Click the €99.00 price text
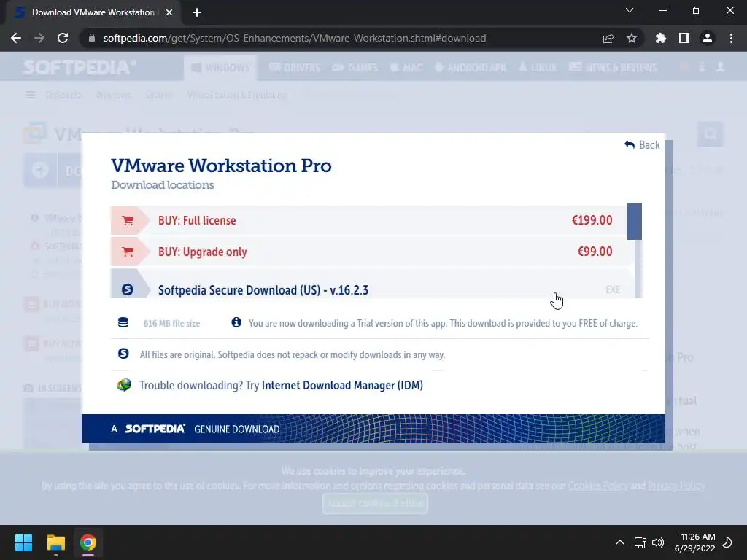Screen dimensions: 747x560 [595, 252]
